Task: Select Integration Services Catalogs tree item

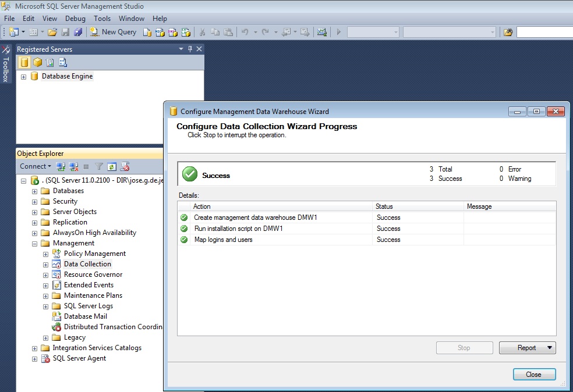Action: click(97, 348)
